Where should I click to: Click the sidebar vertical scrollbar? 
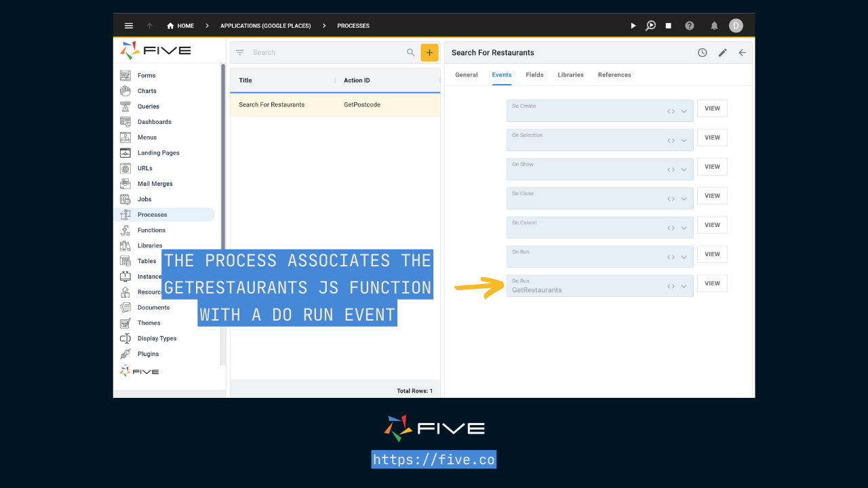point(222,216)
